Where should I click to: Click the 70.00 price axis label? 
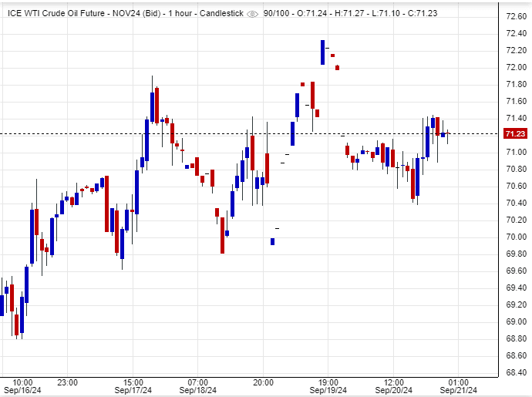(515, 237)
